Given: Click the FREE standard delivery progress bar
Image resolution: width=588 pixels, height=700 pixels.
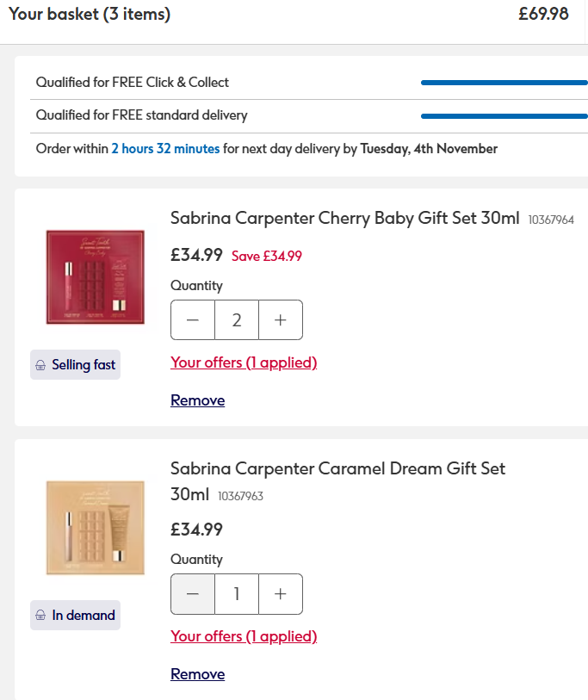Looking at the screenshot, I should pos(504,115).
